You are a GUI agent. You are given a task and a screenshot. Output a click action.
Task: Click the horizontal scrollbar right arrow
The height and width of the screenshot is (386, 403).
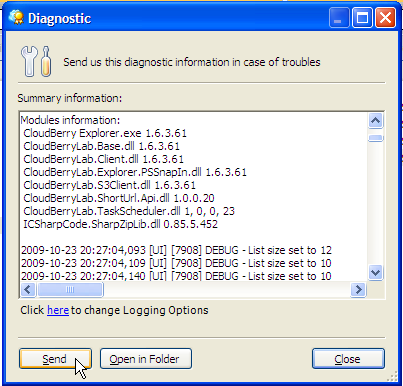pos(358,289)
